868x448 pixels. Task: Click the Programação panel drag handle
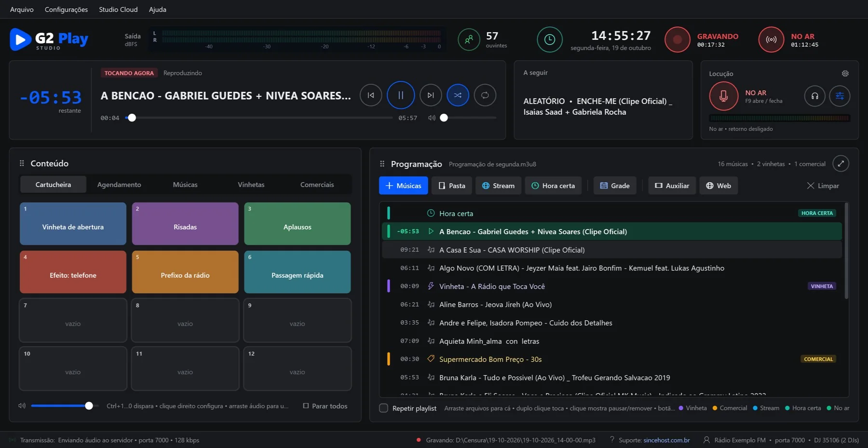(x=382, y=164)
